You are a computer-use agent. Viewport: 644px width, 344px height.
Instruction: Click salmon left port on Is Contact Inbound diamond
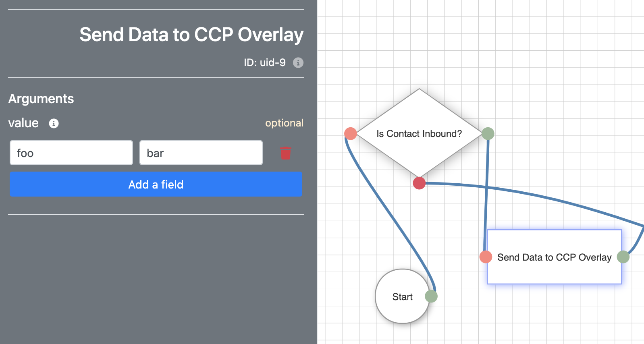[351, 133]
